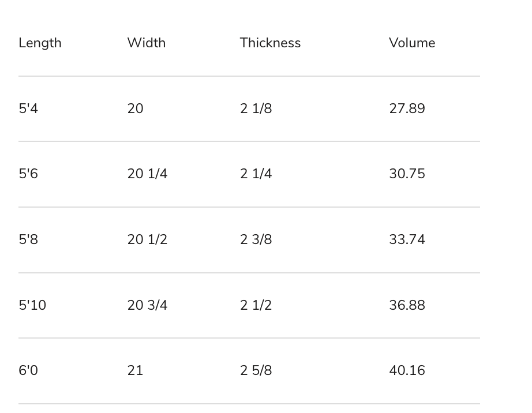Select the 5'8 length cell
The height and width of the screenshot is (413, 532).
pos(28,240)
